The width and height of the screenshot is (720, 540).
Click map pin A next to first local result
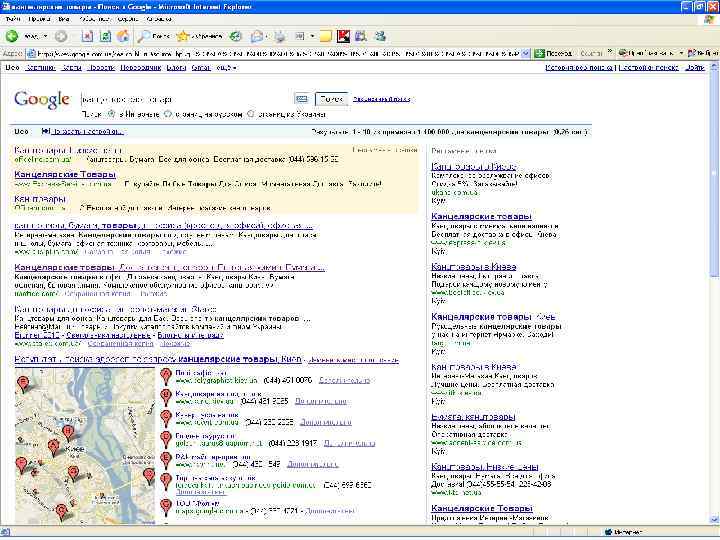coord(166,377)
